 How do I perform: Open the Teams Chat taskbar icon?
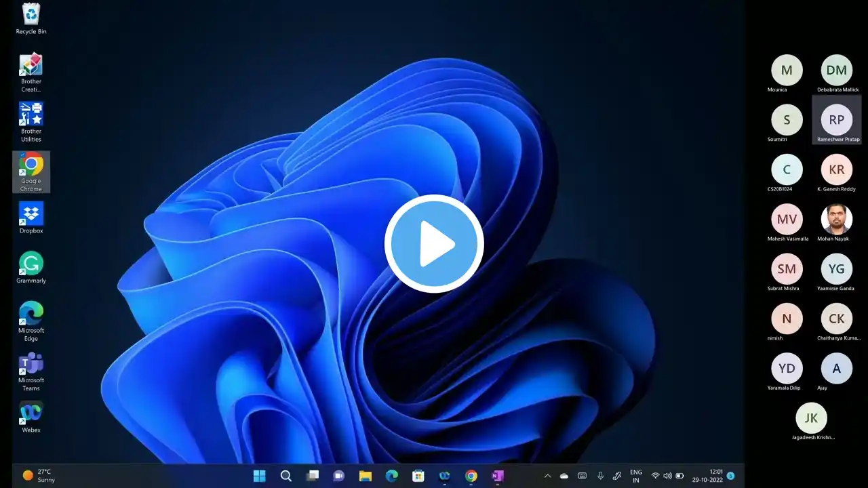click(339, 476)
